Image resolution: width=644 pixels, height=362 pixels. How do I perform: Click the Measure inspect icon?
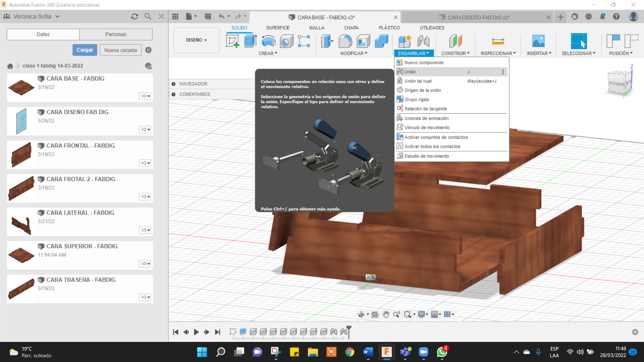click(498, 41)
